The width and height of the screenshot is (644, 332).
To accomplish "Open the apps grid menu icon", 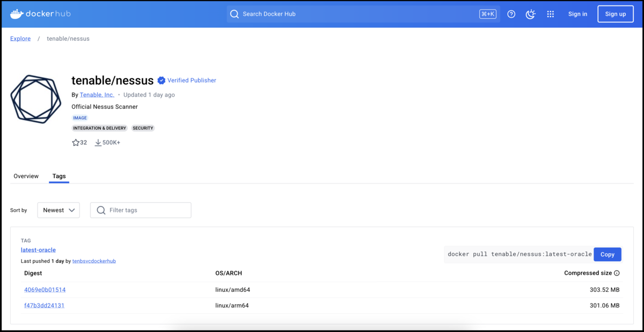I will [550, 14].
